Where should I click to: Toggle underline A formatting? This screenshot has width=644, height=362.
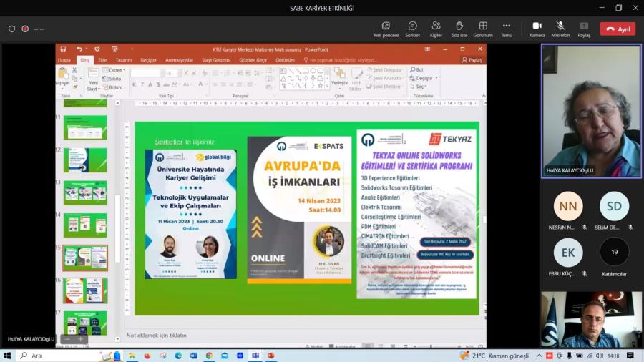coord(150,84)
